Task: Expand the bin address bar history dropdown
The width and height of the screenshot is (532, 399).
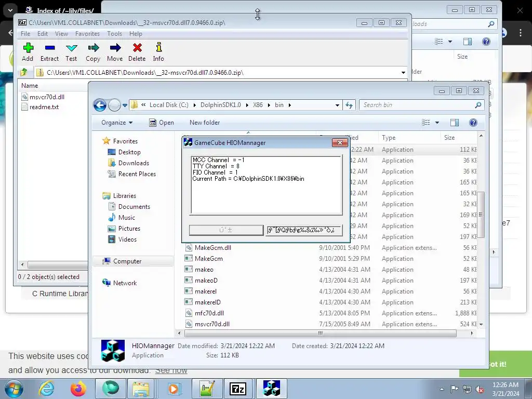Action: point(337,105)
